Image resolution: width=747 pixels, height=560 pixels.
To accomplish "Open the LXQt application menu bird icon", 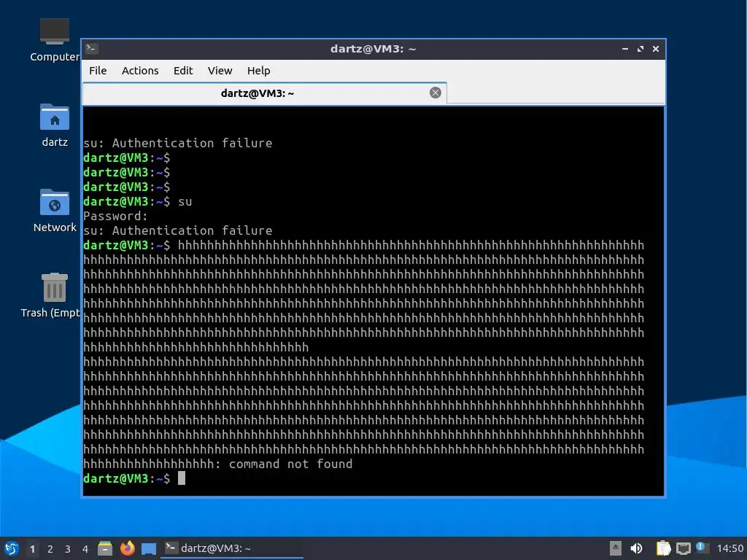I will (12, 548).
